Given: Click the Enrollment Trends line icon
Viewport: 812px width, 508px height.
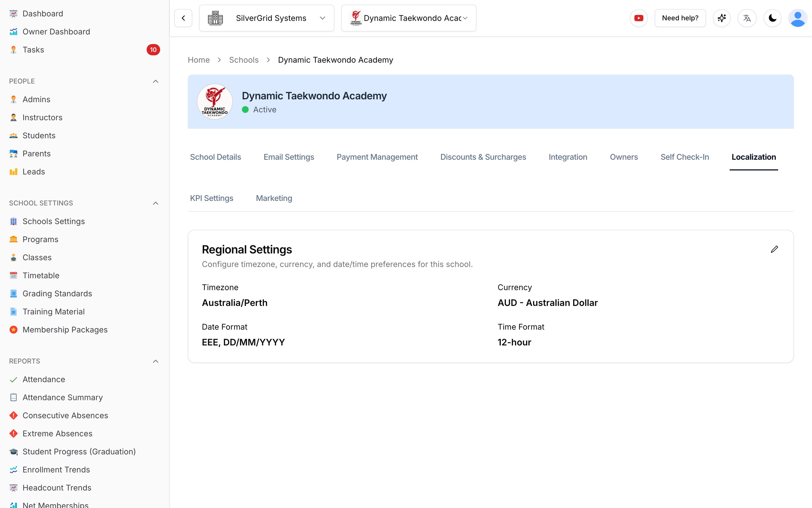Looking at the screenshot, I should click(x=14, y=470).
